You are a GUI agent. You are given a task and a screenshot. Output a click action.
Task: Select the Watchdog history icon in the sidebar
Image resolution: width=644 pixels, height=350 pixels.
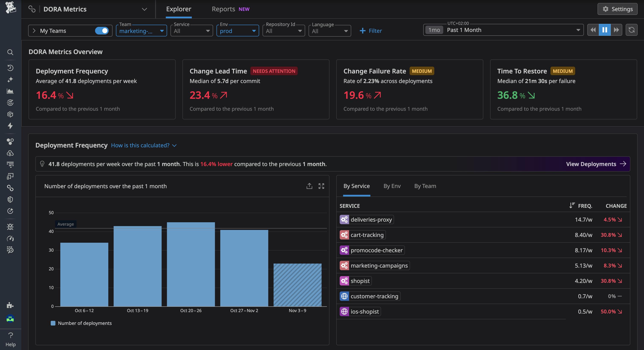click(x=10, y=68)
